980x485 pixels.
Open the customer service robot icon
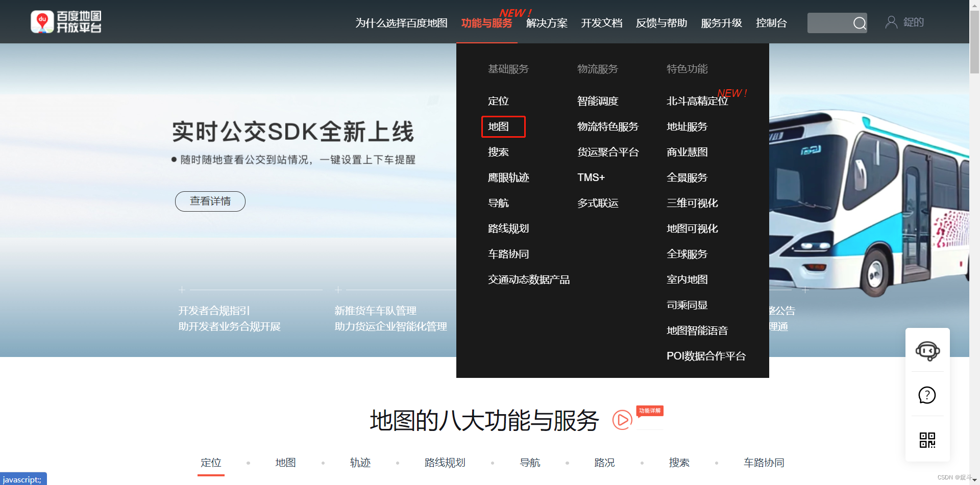(x=927, y=351)
